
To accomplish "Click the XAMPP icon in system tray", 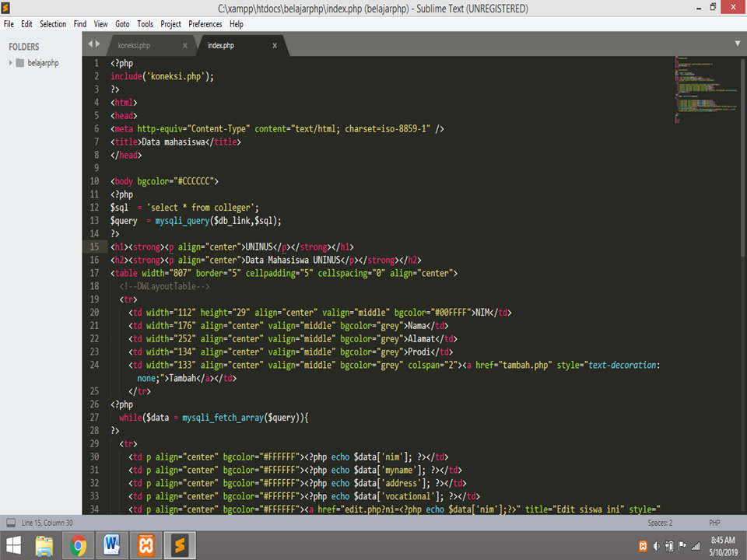I will 643,545.
